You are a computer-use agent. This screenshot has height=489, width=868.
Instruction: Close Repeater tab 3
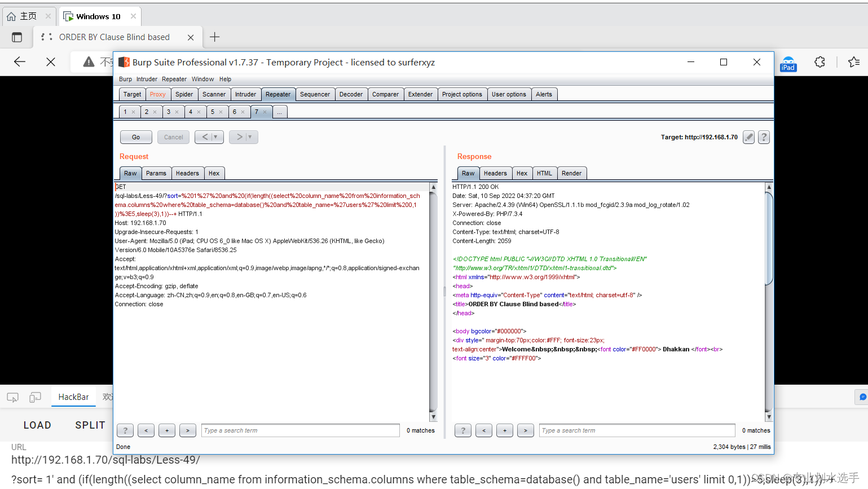[x=177, y=112]
